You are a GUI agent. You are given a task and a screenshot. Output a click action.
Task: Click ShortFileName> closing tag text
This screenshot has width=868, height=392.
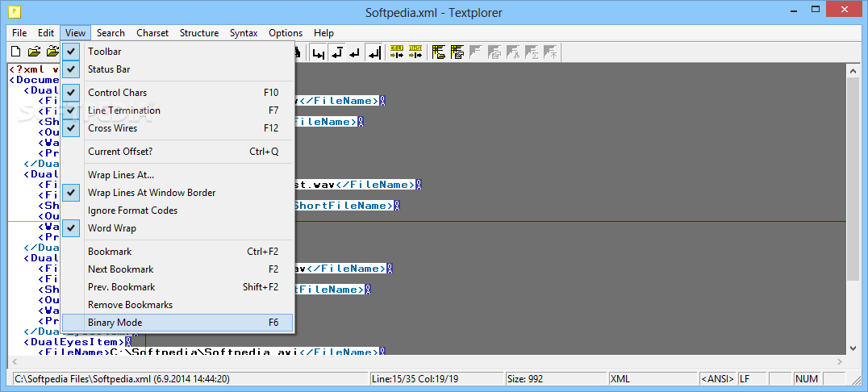click(343, 206)
